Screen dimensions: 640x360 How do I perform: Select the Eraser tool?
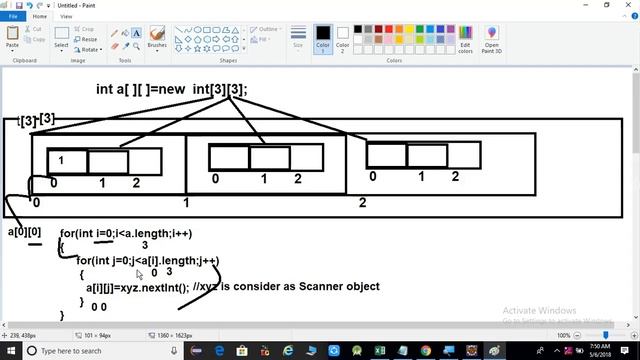pyautogui.click(x=115, y=47)
